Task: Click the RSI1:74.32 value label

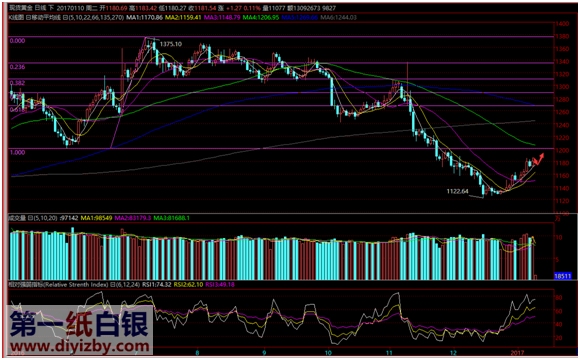Action: pos(158,285)
